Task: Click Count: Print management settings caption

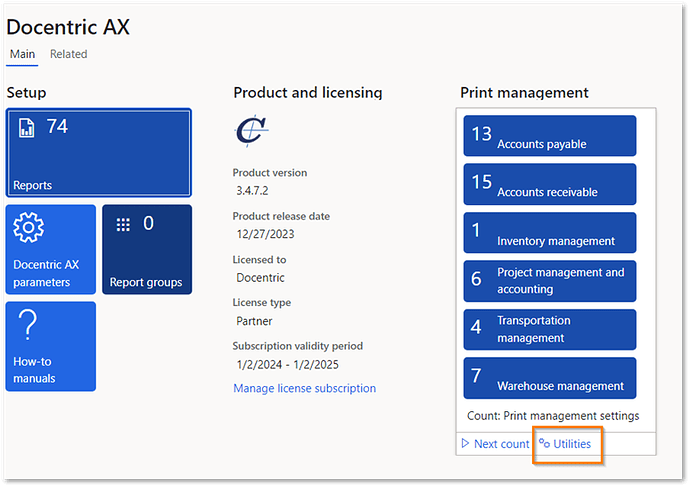Action: (553, 416)
